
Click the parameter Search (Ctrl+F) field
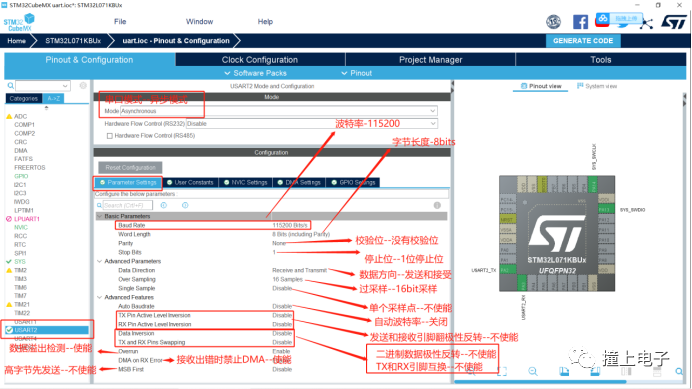tap(128, 205)
